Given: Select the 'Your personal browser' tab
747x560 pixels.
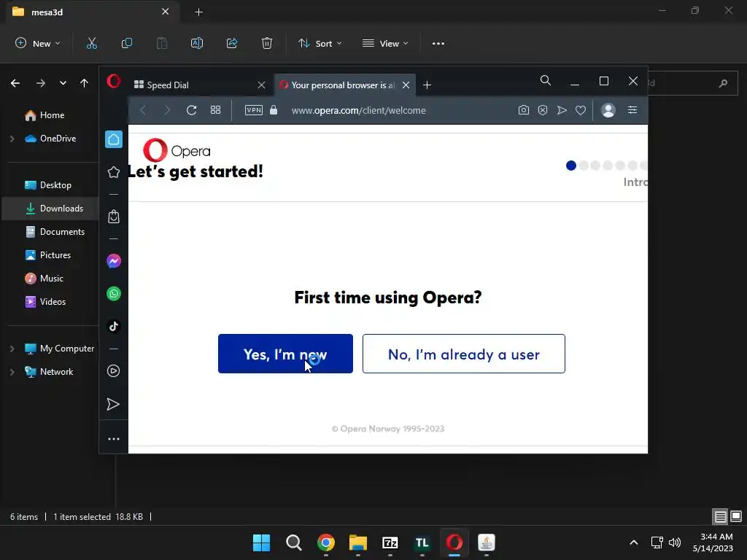Looking at the screenshot, I should (345, 85).
